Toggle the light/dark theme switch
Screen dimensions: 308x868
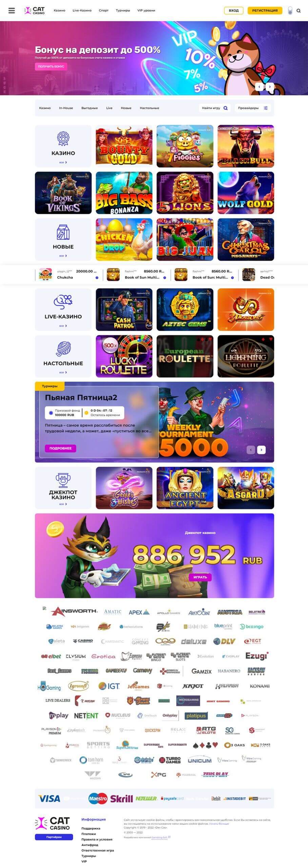(x=290, y=11)
